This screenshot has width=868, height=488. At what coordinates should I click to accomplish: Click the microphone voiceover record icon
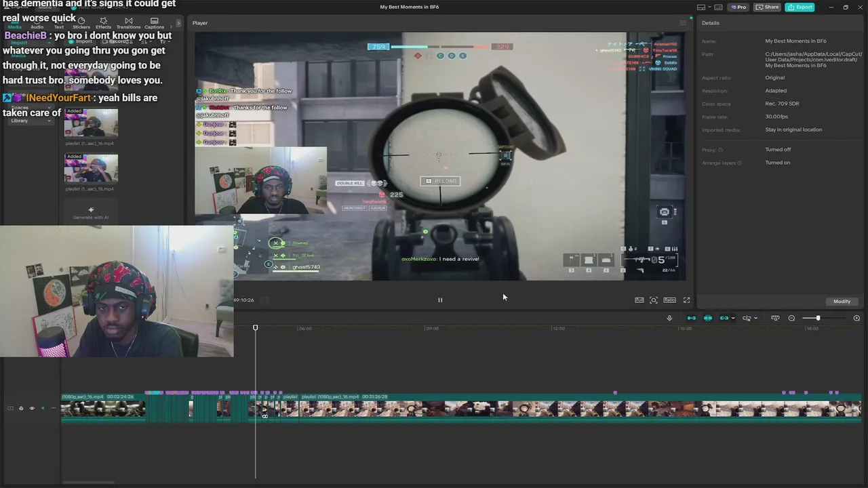click(x=669, y=318)
